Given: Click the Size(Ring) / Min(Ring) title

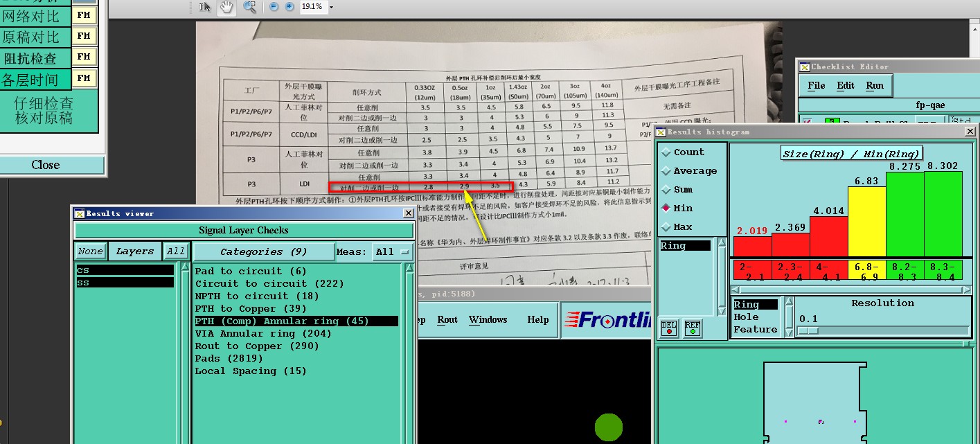Looking at the screenshot, I should 851,154.
